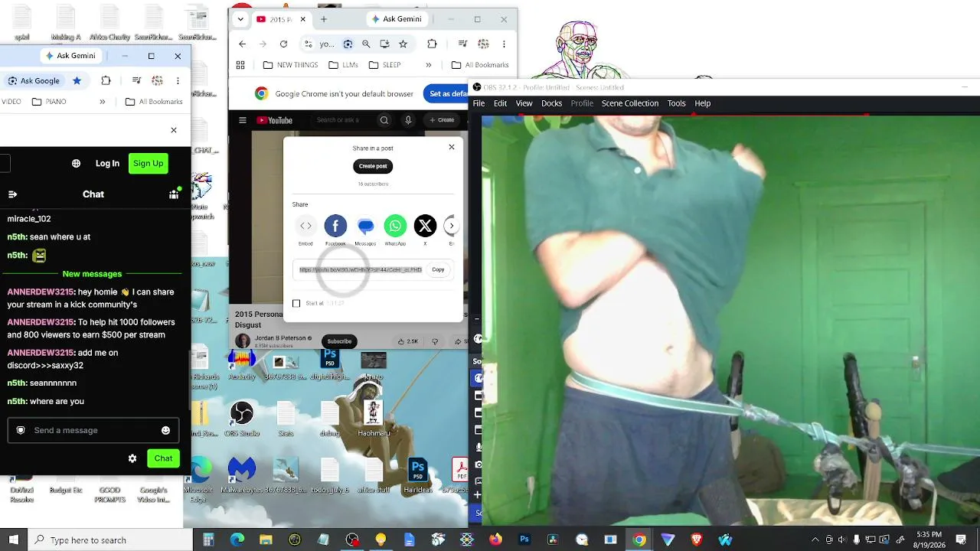The width and height of the screenshot is (980, 551).
Task: Show hidden icons in the system tray
Action: 815,540
